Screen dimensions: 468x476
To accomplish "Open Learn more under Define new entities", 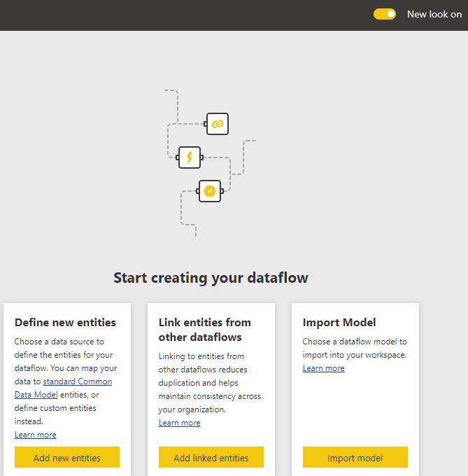I will 35,435.
